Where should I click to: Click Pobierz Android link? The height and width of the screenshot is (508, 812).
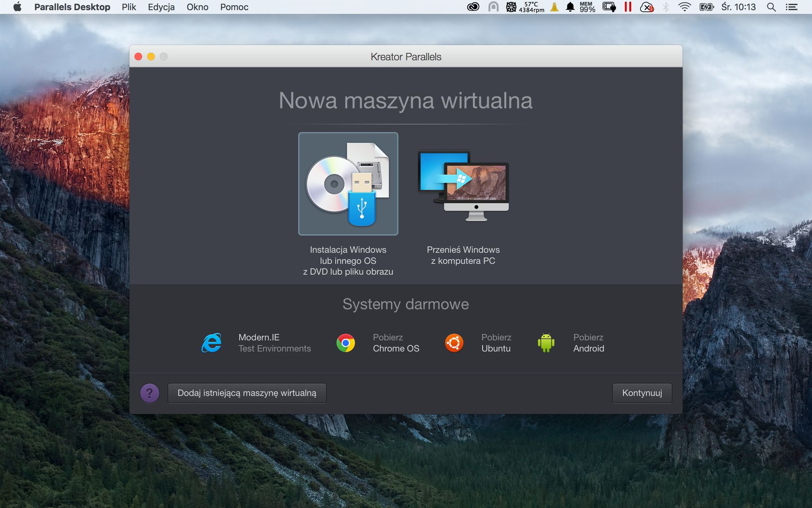(588, 343)
